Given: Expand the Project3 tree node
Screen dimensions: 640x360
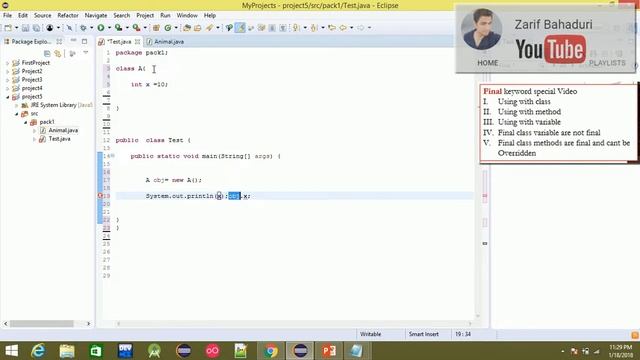Looking at the screenshot, I should pyautogui.click(x=7, y=80).
